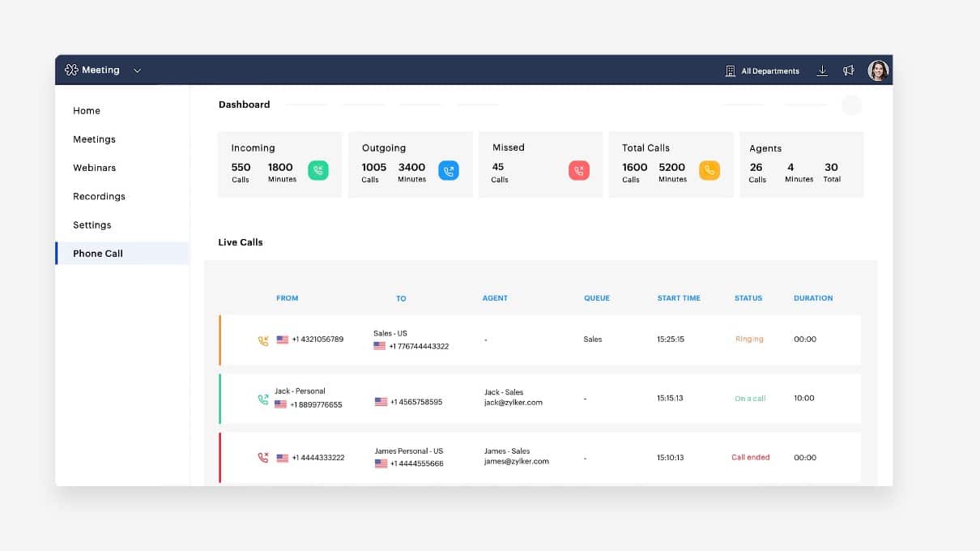Click the Meeting app logo icon
Screen dimensions: 980x551
coord(71,70)
